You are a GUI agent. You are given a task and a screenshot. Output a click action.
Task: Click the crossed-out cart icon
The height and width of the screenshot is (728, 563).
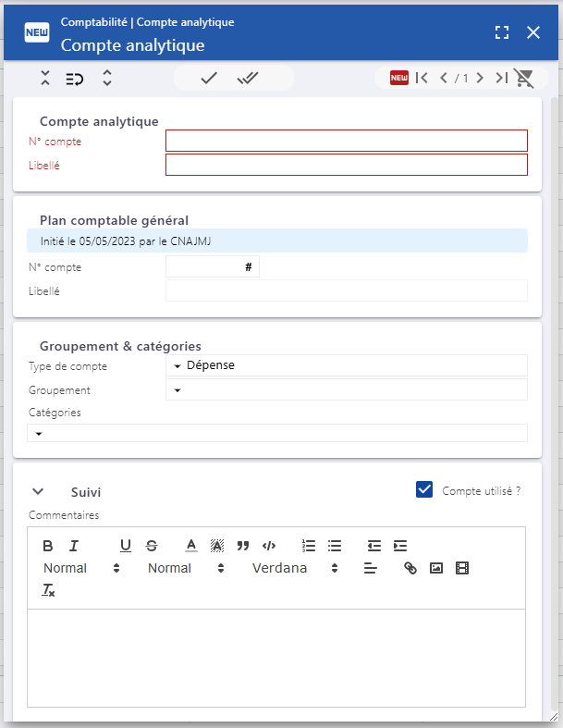(524, 78)
